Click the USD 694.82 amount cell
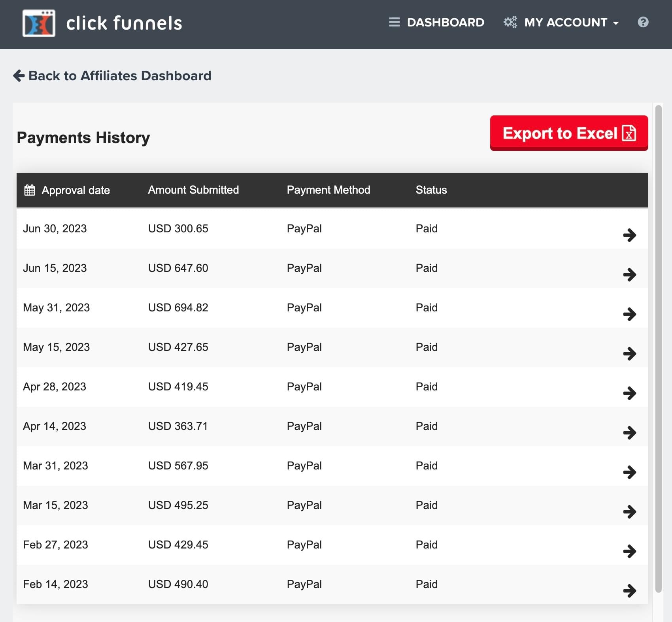 pos(178,307)
